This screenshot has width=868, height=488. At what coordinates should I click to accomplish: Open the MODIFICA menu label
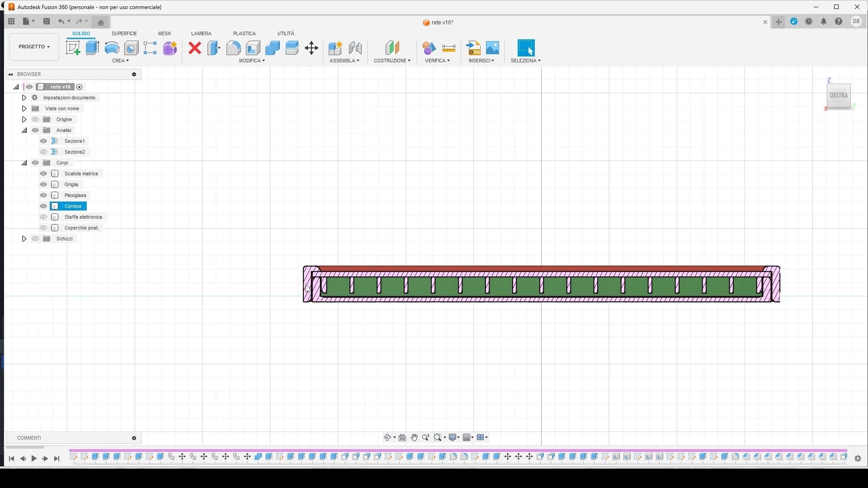click(x=252, y=61)
